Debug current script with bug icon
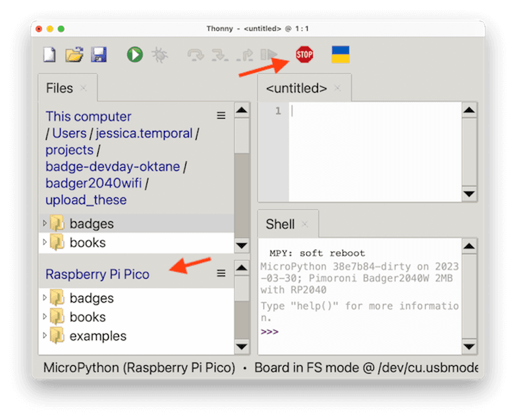Image resolution: width=516 pixels, height=420 pixels. (x=159, y=55)
